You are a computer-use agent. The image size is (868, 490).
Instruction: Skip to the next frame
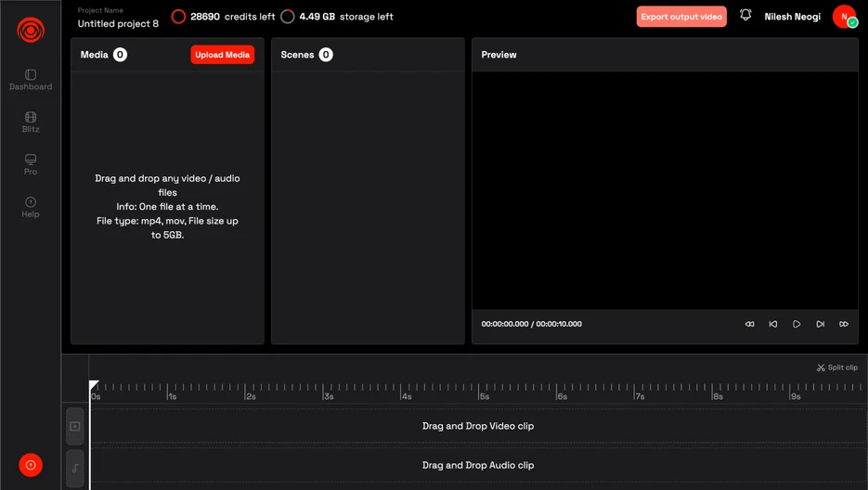pos(821,324)
